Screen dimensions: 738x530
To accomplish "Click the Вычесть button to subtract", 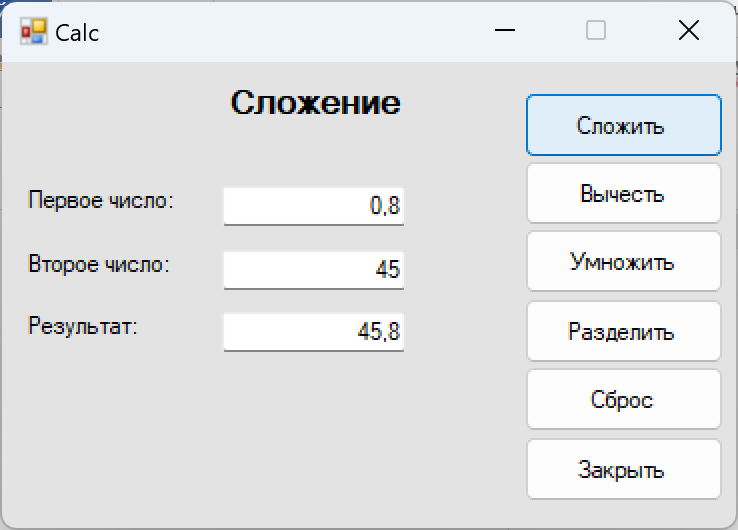I will point(624,193).
